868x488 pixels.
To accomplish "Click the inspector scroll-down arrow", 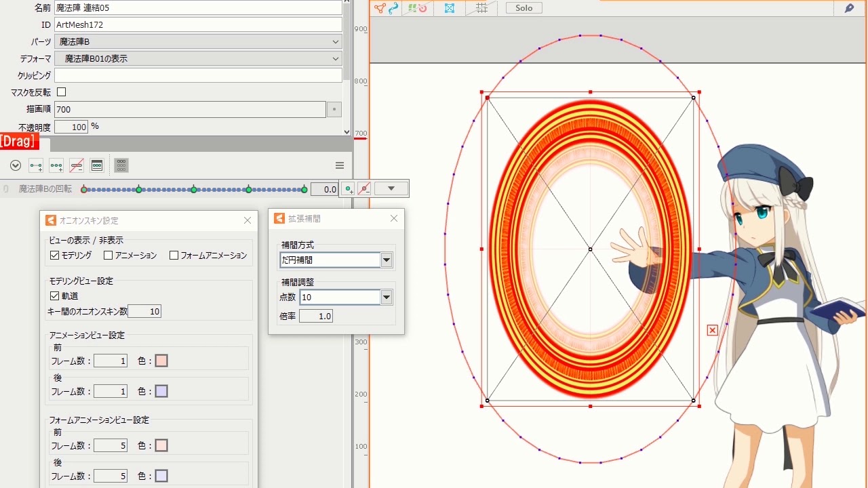I will [x=347, y=132].
